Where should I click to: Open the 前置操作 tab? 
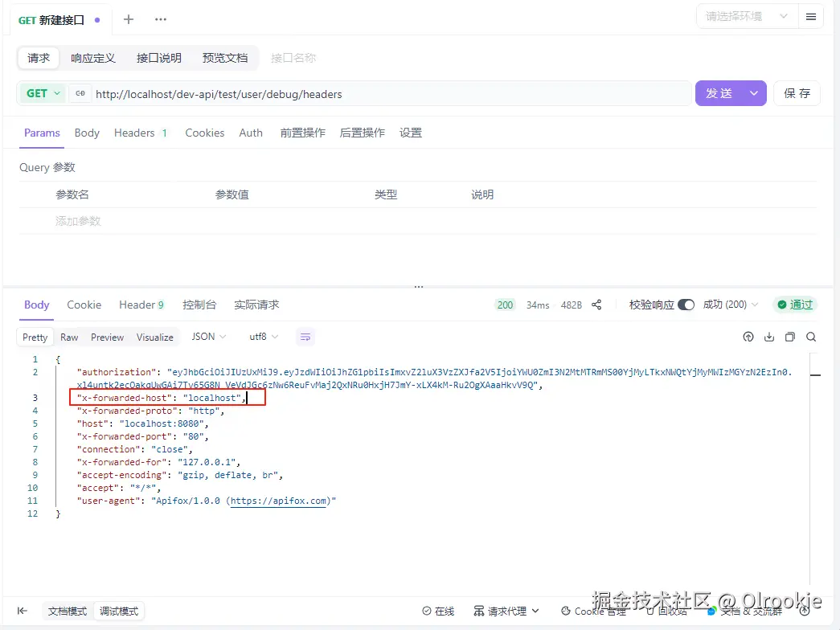coord(303,133)
